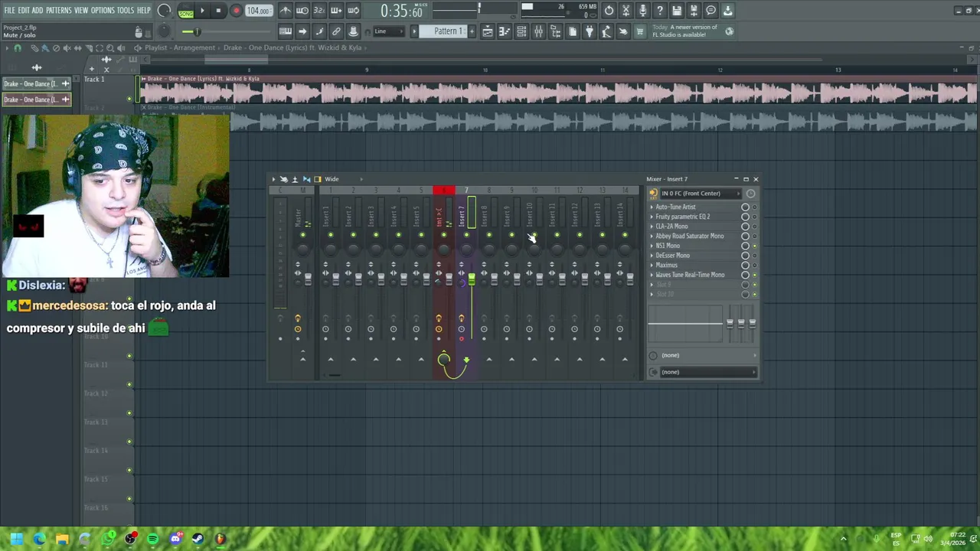Open the Browser toolbar icon
The width and height of the screenshot is (980, 551).
pyautogui.click(x=555, y=31)
